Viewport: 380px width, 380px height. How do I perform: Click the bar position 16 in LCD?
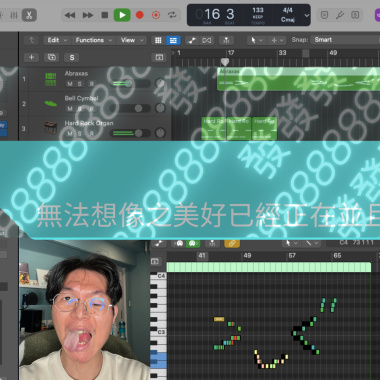[x=212, y=14]
